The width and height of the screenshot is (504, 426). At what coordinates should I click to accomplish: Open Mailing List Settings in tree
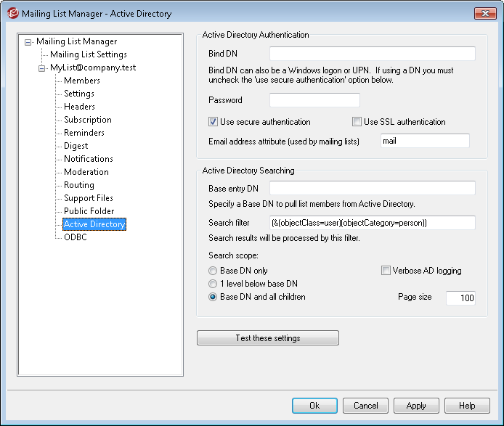point(88,54)
